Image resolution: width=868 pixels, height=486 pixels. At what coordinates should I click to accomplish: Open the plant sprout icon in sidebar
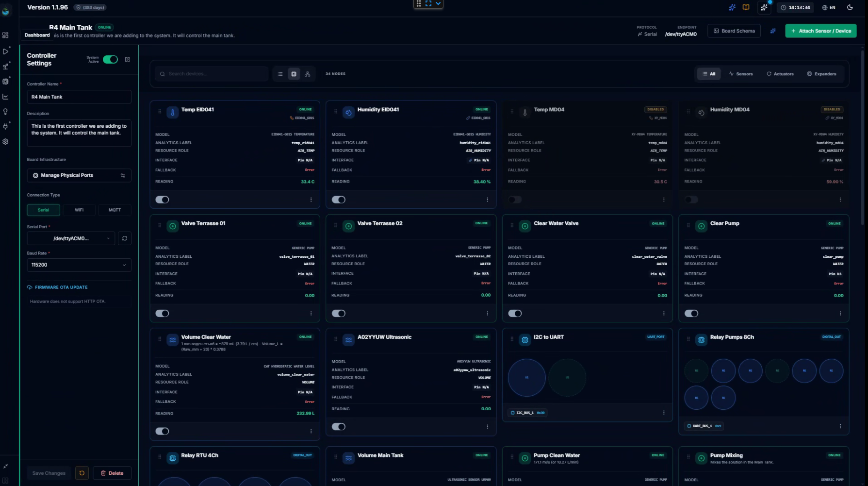(5, 66)
